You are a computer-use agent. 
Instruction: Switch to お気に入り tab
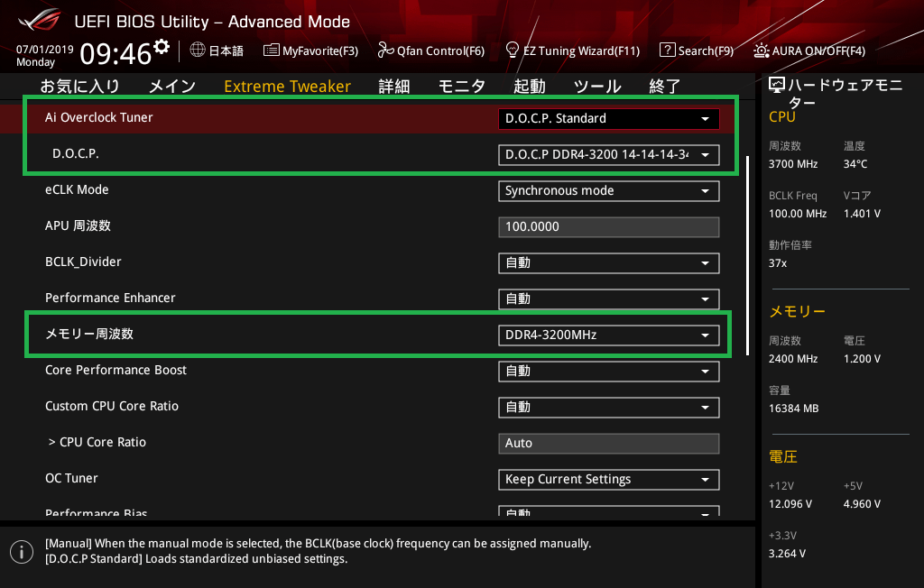(80, 86)
